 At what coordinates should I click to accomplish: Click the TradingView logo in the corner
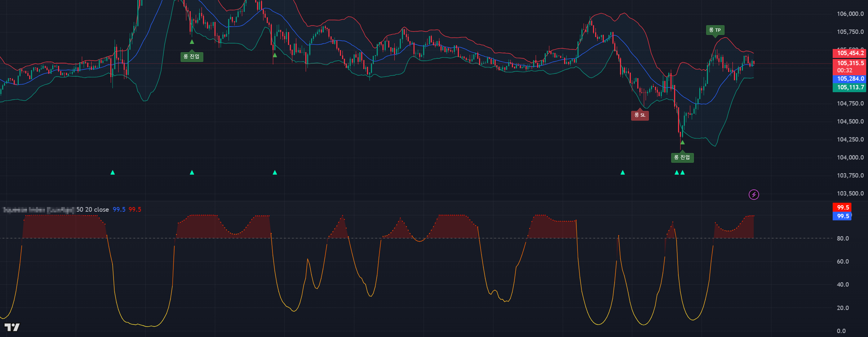pos(12,327)
